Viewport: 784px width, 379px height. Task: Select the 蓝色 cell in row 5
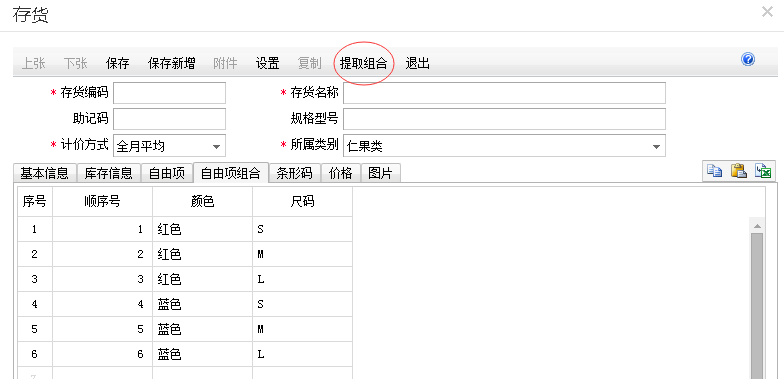(202, 330)
